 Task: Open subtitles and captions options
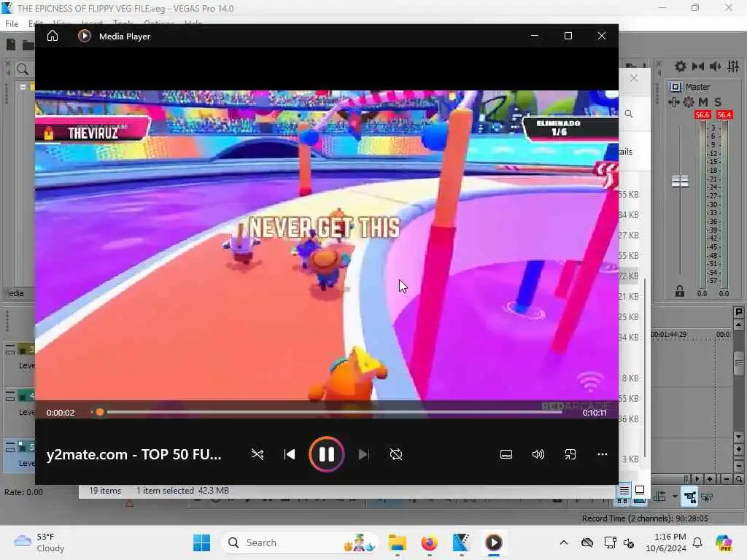click(x=506, y=455)
